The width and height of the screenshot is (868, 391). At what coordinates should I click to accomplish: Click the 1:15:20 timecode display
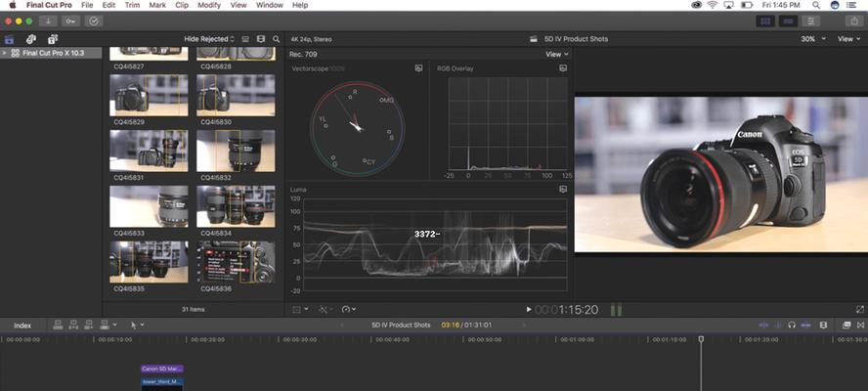(567, 310)
